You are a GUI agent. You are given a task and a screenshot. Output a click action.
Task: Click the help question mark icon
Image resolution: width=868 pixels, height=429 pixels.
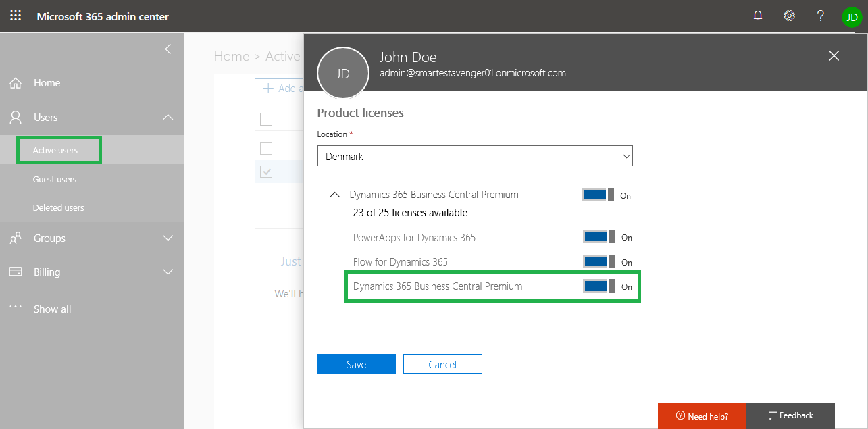820,16
